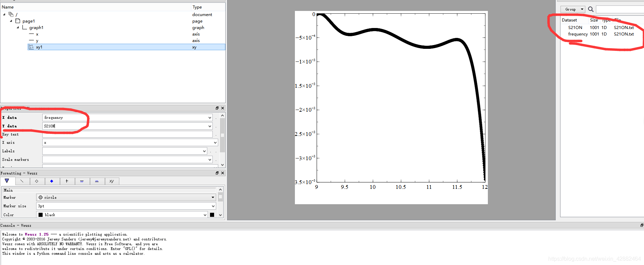Open the X axis dropdown
This screenshot has width=644, height=265.
pos(215,142)
